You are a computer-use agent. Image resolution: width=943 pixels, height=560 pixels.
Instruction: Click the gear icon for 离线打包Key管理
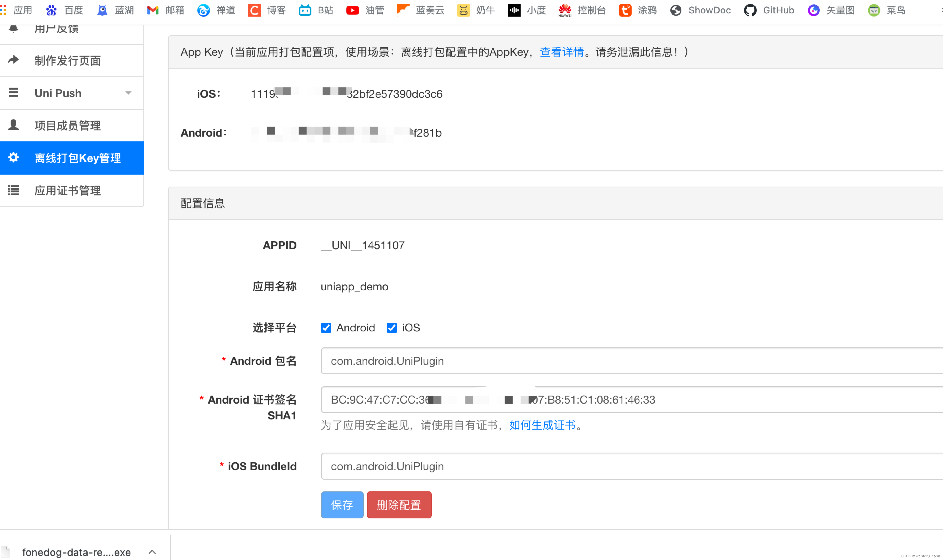[x=14, y=157]
